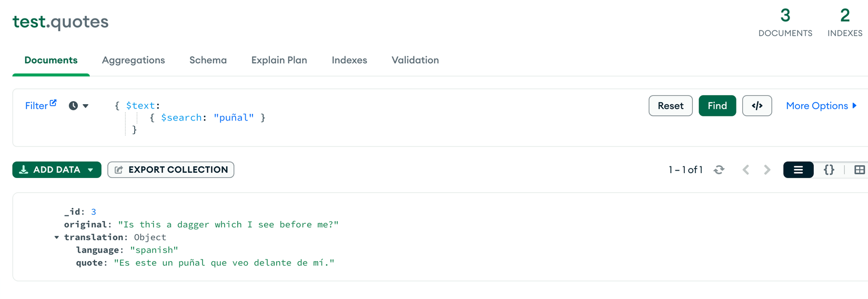Open the Add Data dropdown arrow
The height and width of the screenshot is (299, 868).
pos(90,170)
